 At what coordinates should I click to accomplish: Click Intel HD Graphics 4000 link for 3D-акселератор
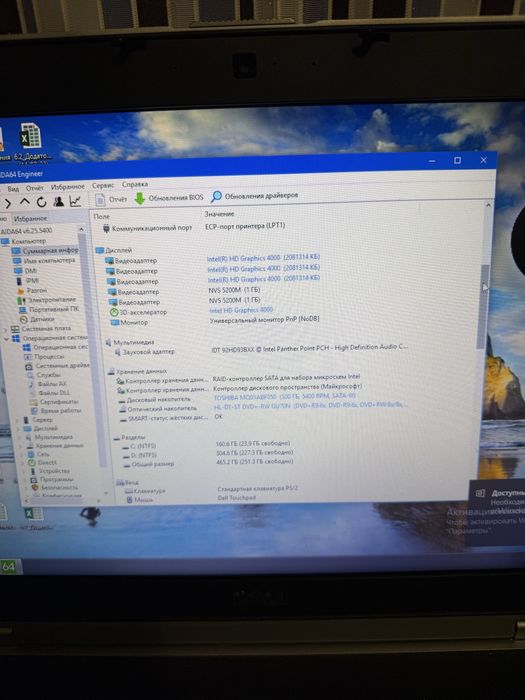point(241,310)
